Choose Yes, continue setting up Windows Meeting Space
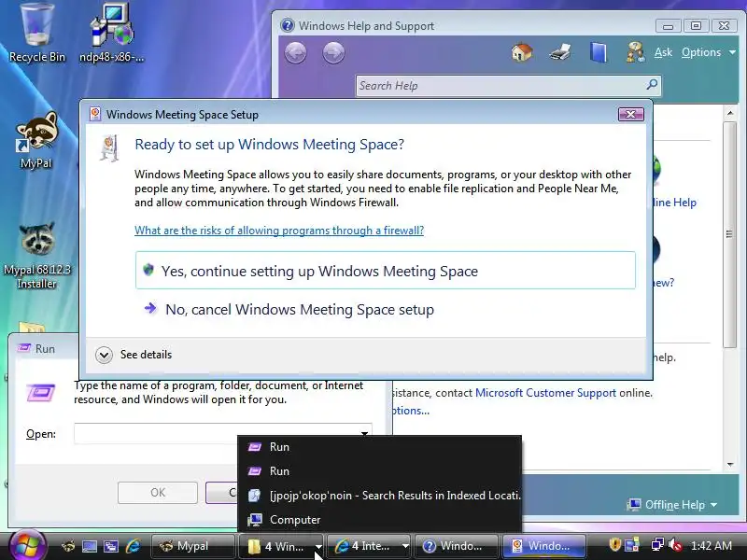 tap(386, 271)
